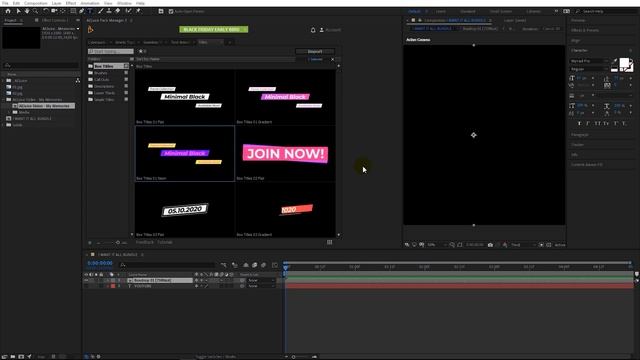Select the Horizontal Type tool

tap(90, 11)
